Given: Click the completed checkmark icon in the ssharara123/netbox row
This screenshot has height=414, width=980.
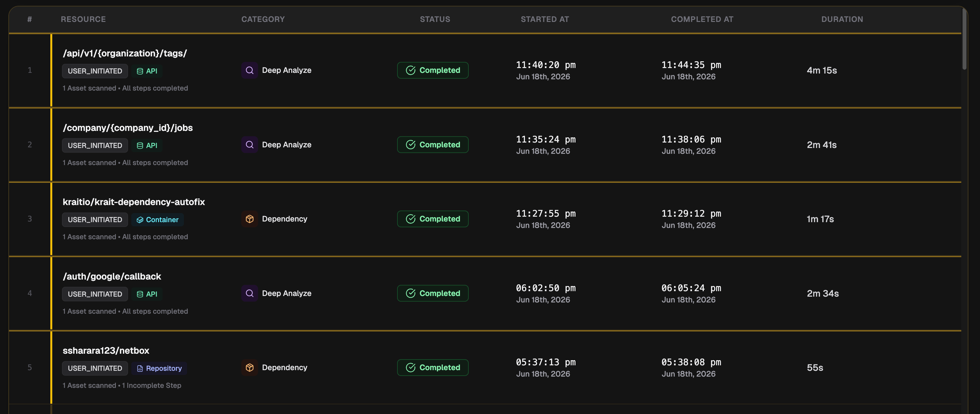Looking at the screenshot, I should 411,368.
